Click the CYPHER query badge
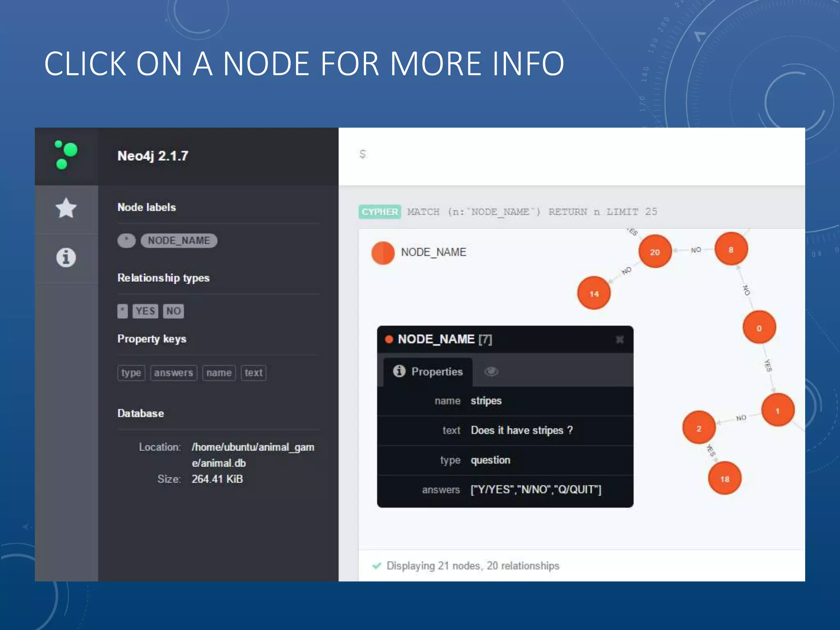The height and width of the screenshot is (630, 840). (x=379, y=212)
